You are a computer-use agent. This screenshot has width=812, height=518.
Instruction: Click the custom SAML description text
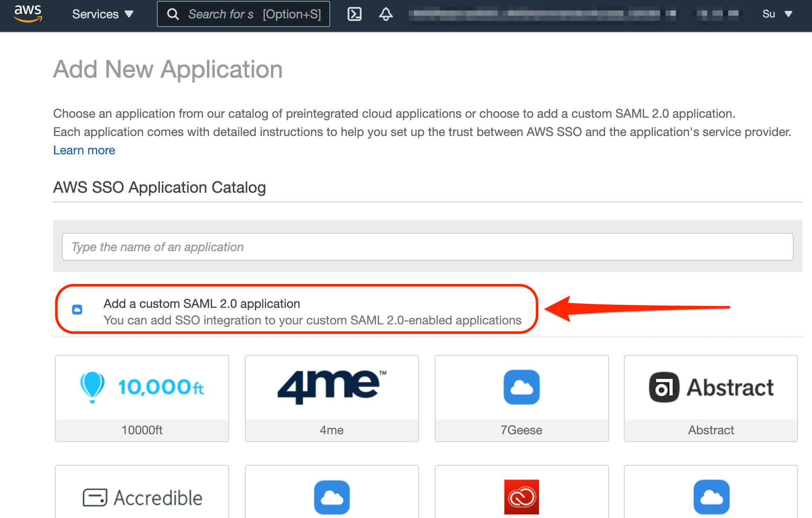coord(312,320)
